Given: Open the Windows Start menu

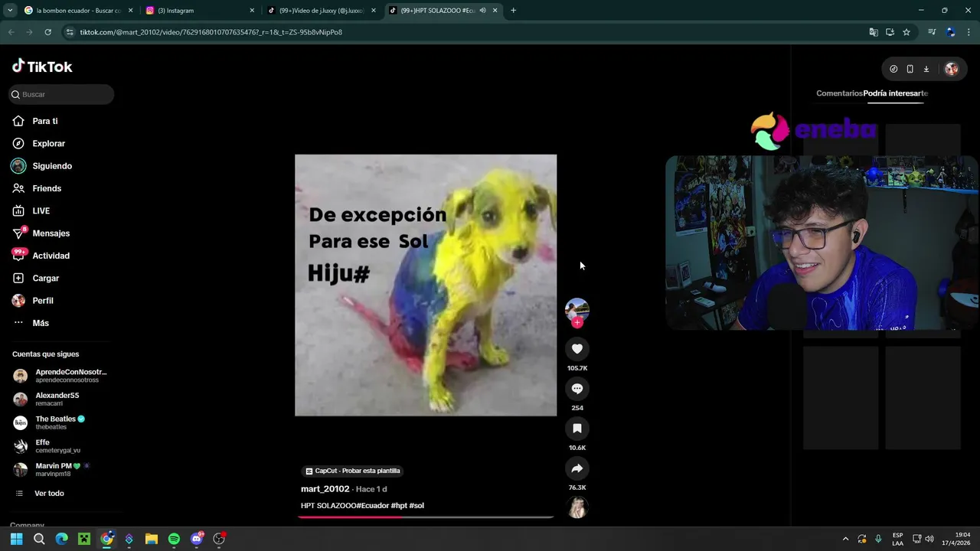Looking at the screenshot, I should 16,539.
